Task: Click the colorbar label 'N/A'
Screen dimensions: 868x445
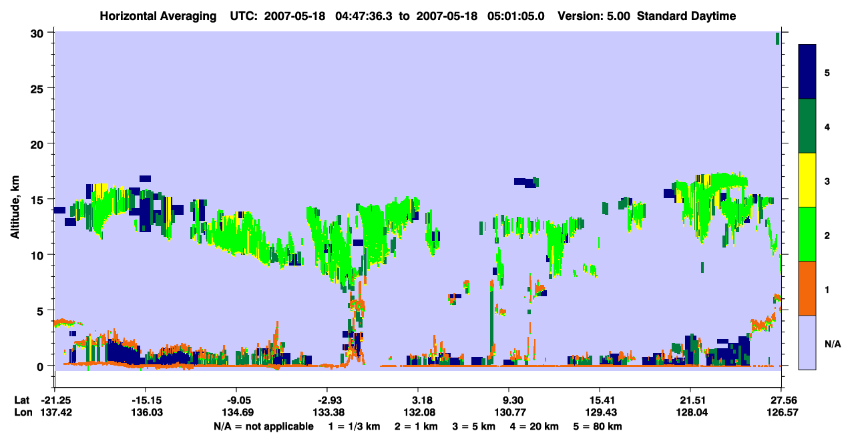Action: pyautogui.click(x=832, y=344)
